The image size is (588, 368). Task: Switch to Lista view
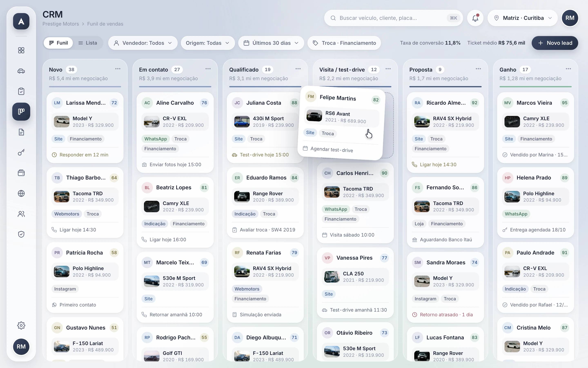[88, 43]
